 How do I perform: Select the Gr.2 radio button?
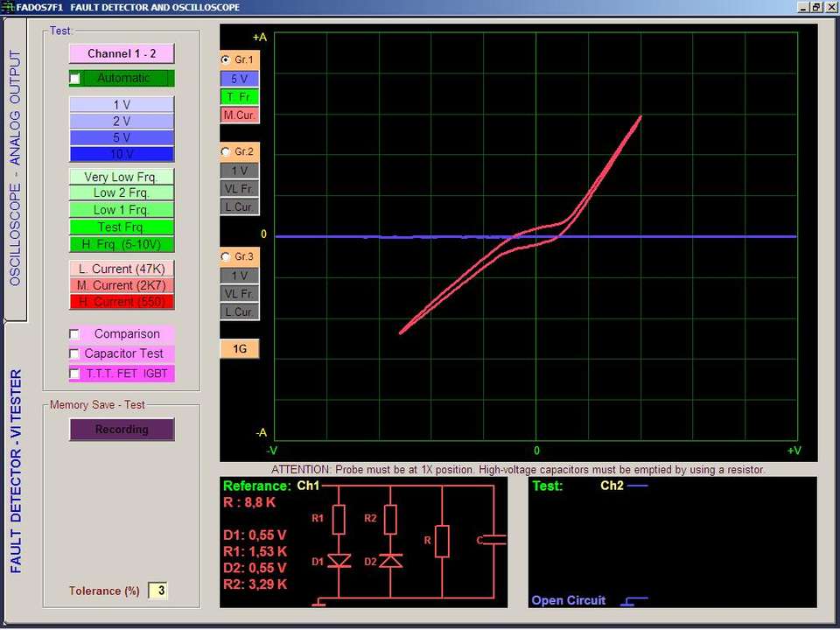coord(227,152)
